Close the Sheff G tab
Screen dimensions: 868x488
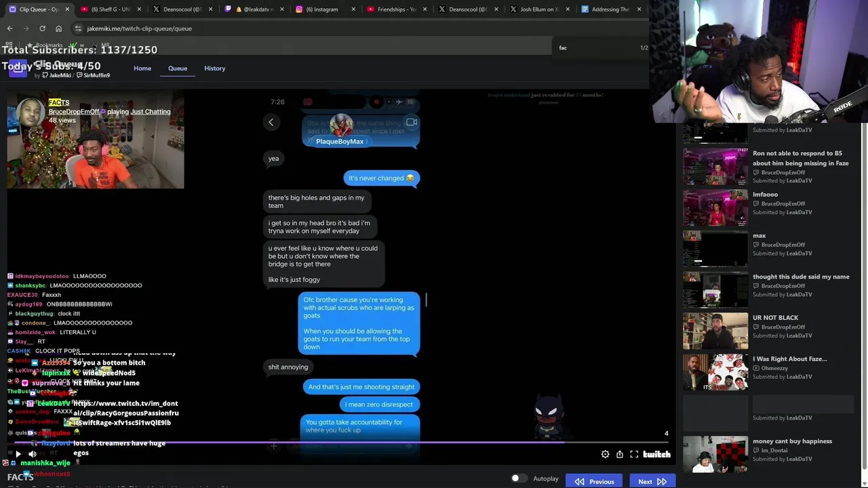pos(140,9)
